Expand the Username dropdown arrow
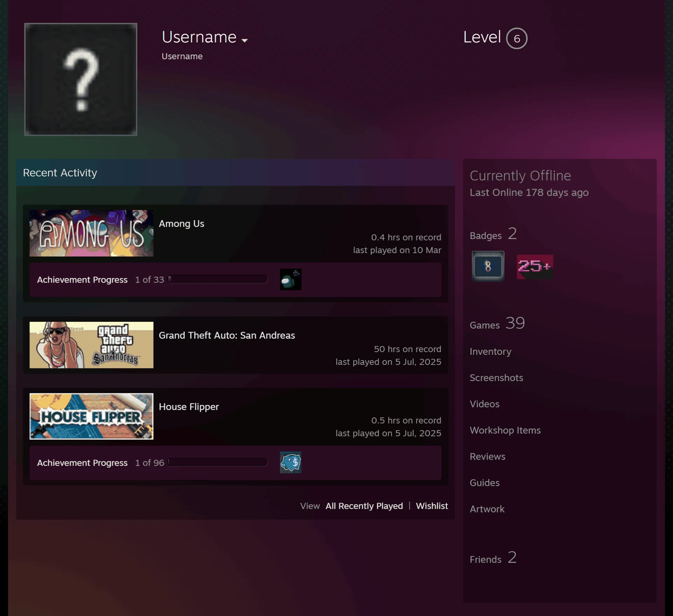 point(245,41)
